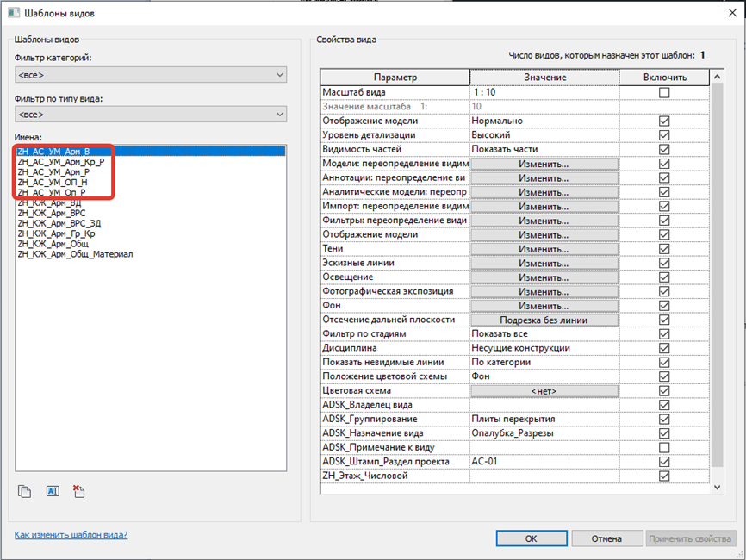Click the Rename view template icon

53,491
